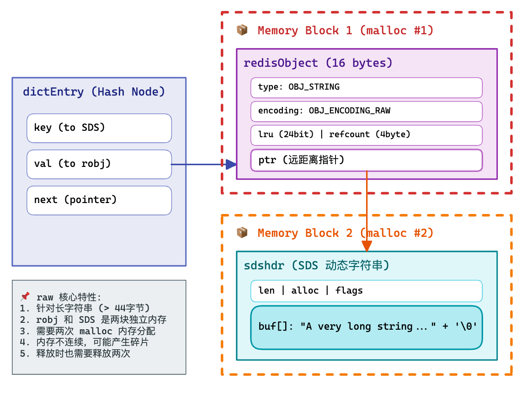Click the "encoding: OBJ_ENCODING_RAW" field

tap(366, 111)
